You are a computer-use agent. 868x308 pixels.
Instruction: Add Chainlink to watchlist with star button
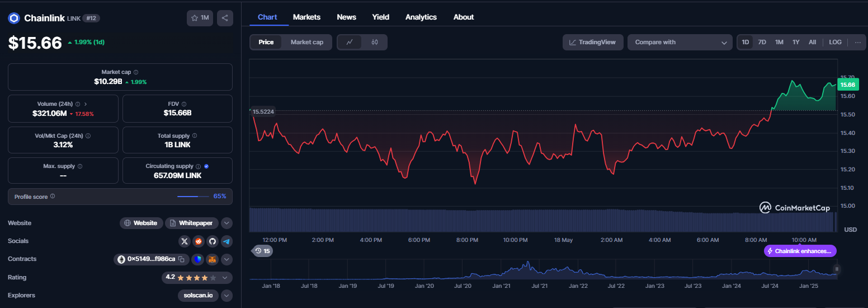click(x=200, y=18)
